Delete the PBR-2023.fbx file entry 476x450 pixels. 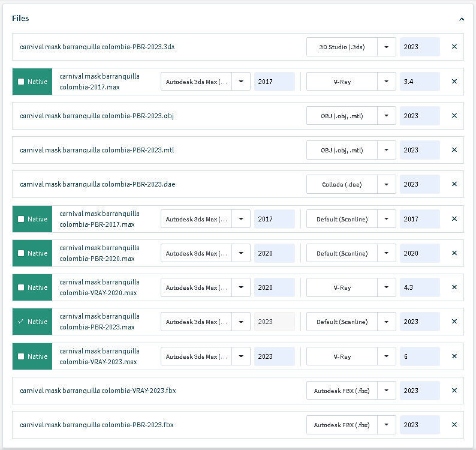pos(454,425)
